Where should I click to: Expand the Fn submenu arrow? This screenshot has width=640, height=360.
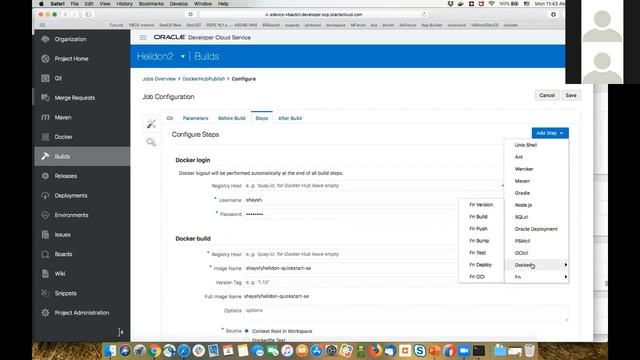click(x=565, y=277)
